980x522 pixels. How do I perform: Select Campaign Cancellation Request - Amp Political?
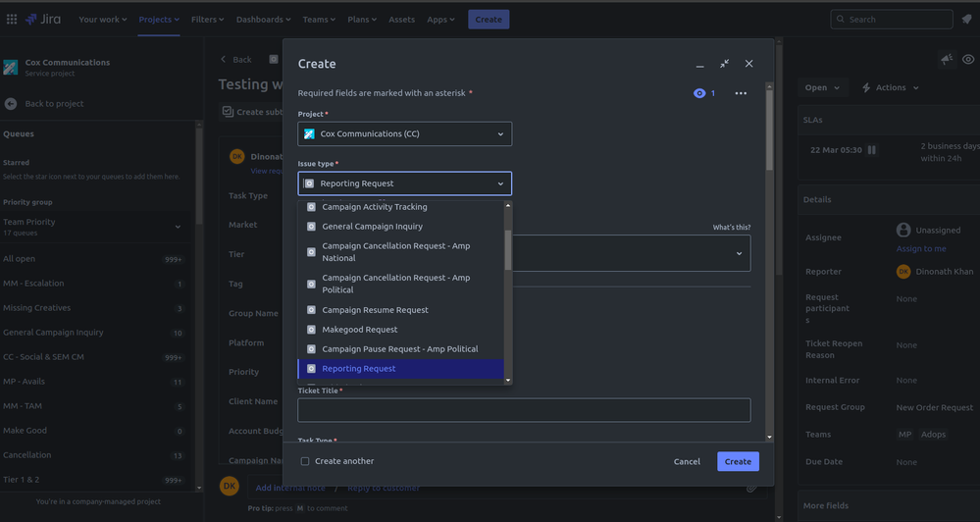(x=401, y=284)
